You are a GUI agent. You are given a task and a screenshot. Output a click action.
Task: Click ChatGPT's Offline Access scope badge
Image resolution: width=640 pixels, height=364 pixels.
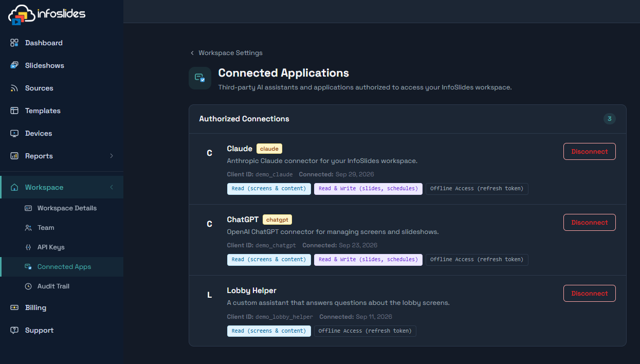(x=477, y=260)
